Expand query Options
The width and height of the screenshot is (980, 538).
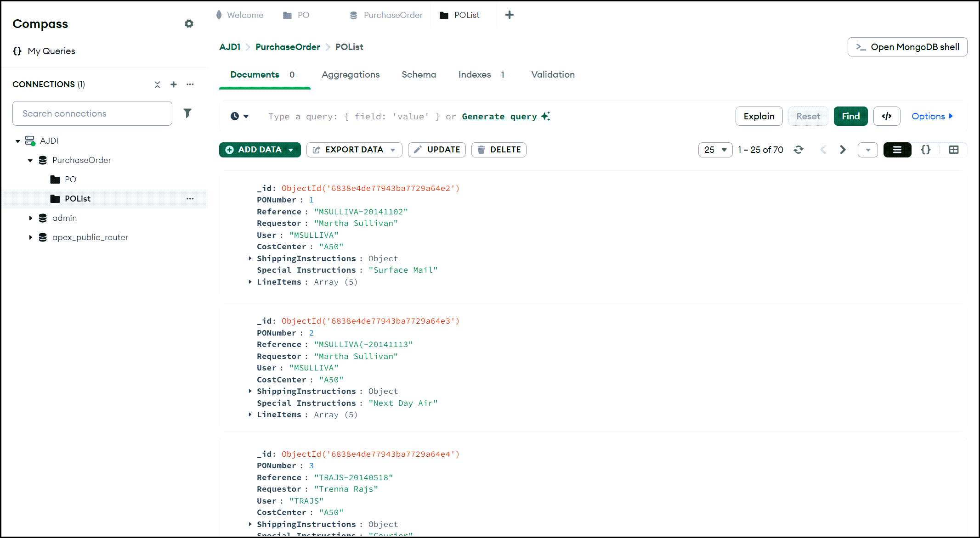pos(933,116)
